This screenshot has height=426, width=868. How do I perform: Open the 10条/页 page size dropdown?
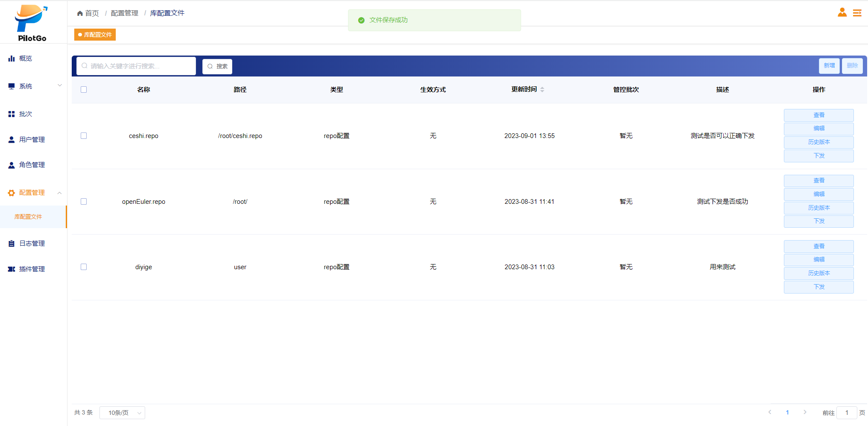122,413
